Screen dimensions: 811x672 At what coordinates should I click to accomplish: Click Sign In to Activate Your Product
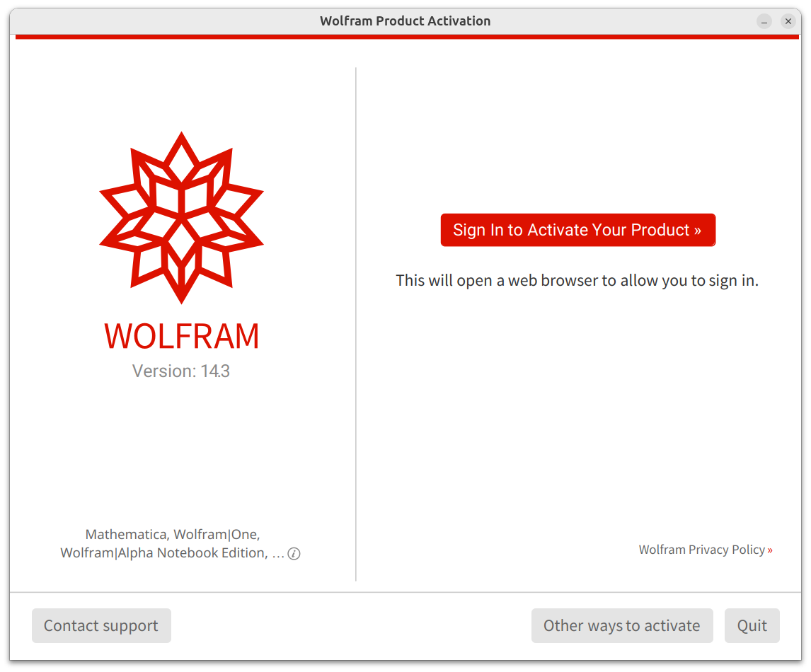click(x=577, y=230)
